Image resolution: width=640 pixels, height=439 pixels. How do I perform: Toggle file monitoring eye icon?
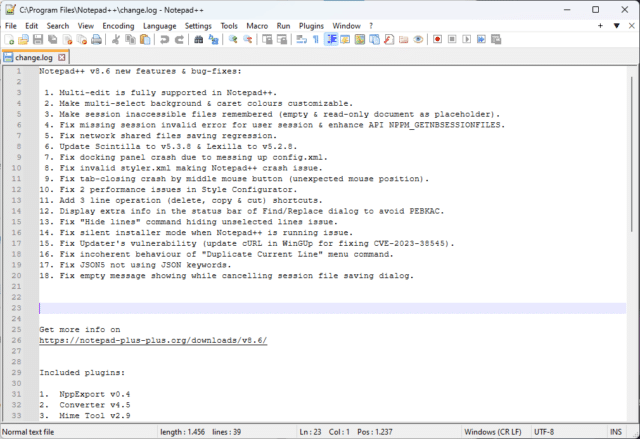click(x=418, y=40)
